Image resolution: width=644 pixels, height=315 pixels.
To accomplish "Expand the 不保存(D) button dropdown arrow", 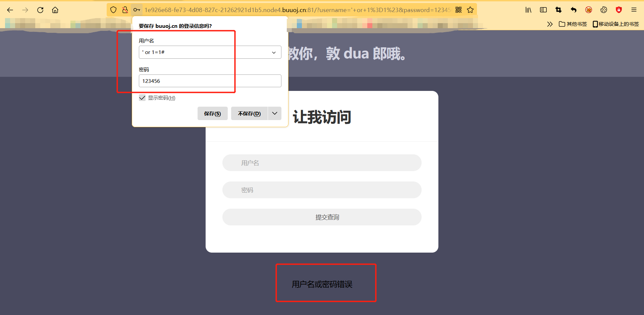I will 274,113.
